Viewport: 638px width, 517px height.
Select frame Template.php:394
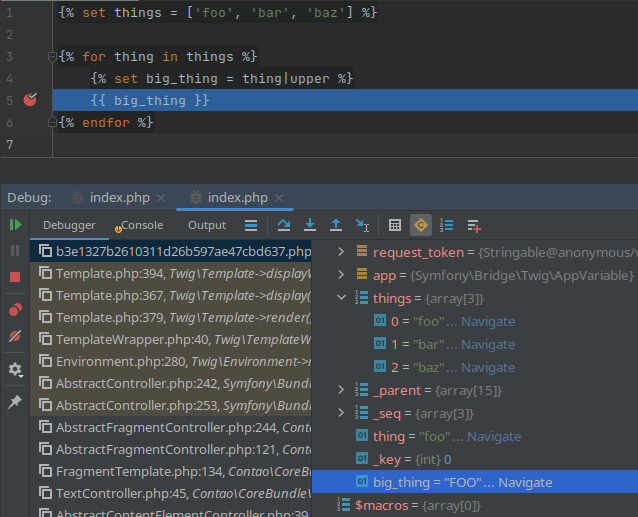pos(170,273)
